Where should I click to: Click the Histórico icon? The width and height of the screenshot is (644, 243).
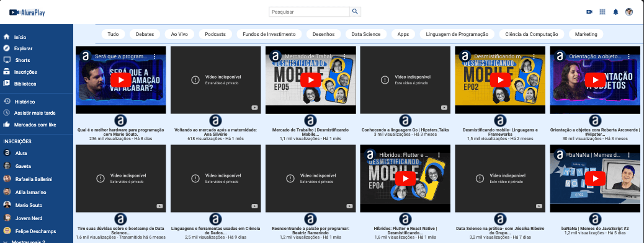[7, 102]
